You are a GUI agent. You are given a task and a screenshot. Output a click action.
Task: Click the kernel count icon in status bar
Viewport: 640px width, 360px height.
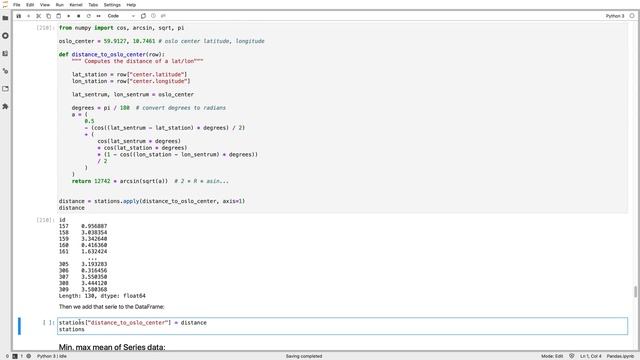29,356
